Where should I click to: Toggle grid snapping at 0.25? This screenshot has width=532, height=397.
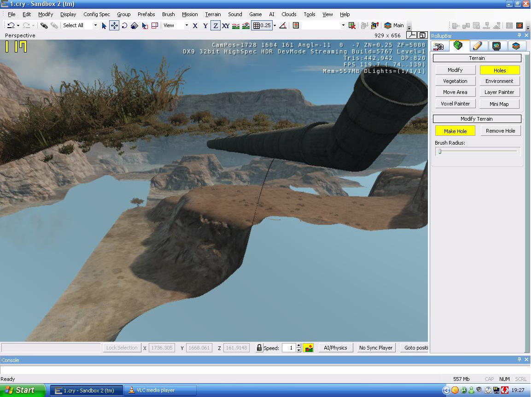[x=262, y=25]
